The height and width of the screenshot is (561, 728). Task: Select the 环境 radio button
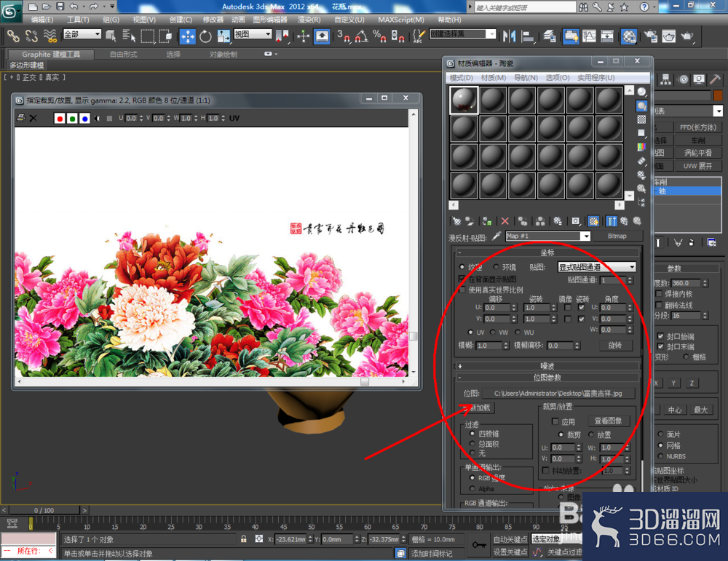pyautogui.click(x=496, y=267)
